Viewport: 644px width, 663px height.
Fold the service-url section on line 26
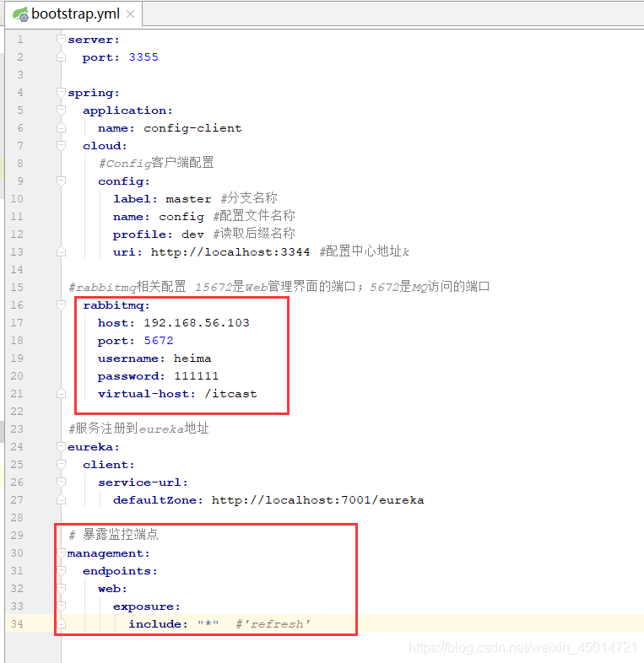click(61, 482)
